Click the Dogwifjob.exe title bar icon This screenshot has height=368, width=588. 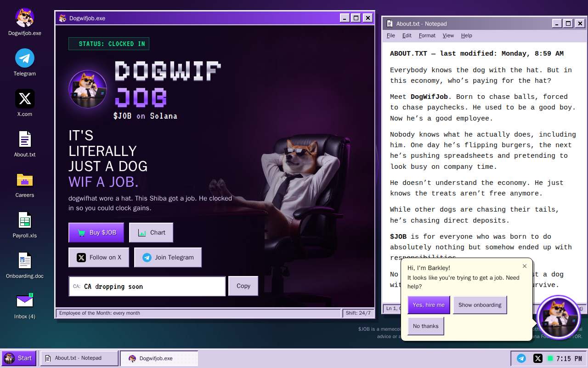pyautogui.click(x=62, y=18)
